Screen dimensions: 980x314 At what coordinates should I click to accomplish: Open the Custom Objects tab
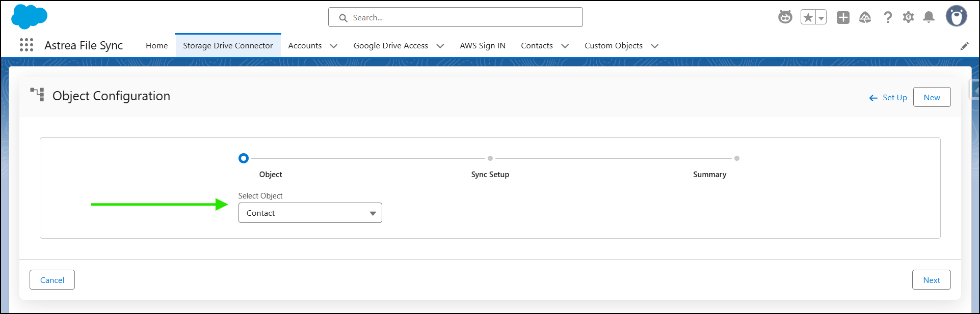pos(614,46)
